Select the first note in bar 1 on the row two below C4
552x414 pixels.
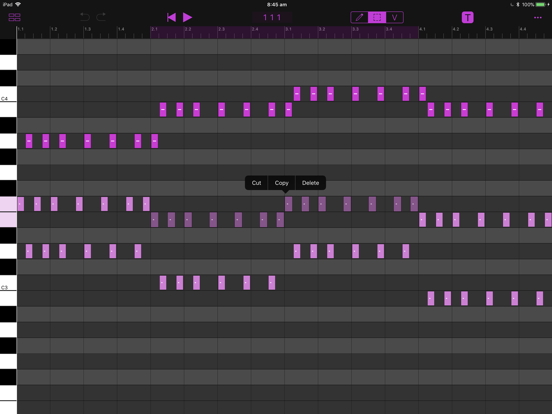click(29, 141)
